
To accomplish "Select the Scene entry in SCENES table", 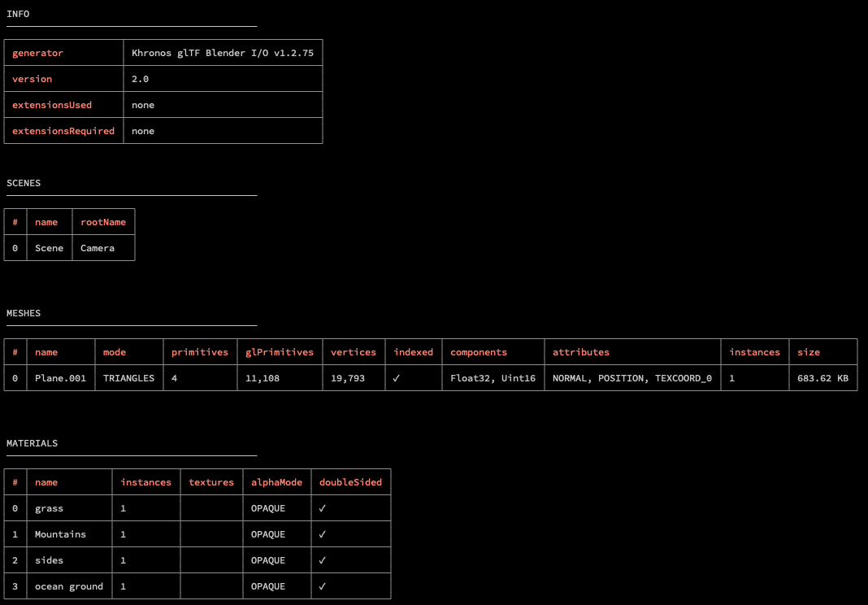I will pos(49,247).
